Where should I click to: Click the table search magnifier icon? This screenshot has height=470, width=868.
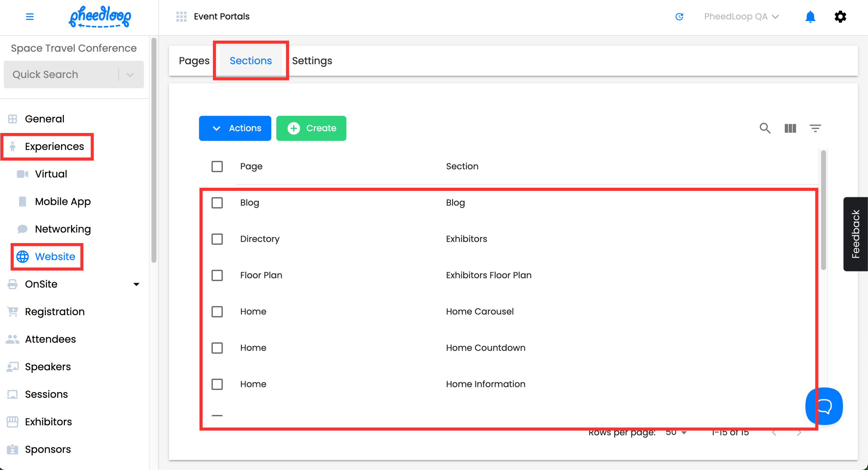click(x=765, y=128)
